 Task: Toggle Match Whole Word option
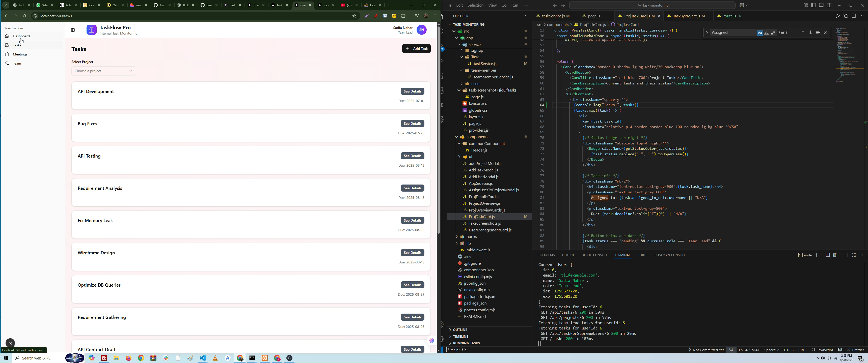[766, 33]
